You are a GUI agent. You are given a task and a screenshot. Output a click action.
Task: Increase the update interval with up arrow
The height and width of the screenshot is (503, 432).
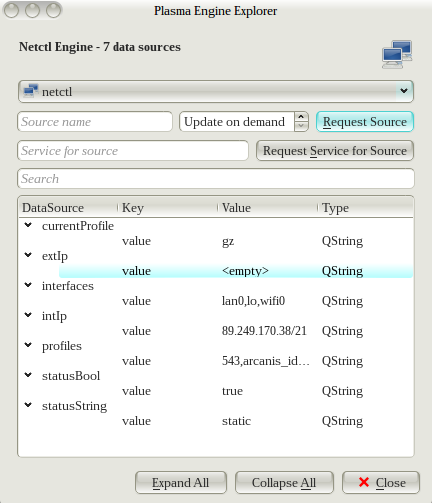pyautogui.click(x=301, y=117)
